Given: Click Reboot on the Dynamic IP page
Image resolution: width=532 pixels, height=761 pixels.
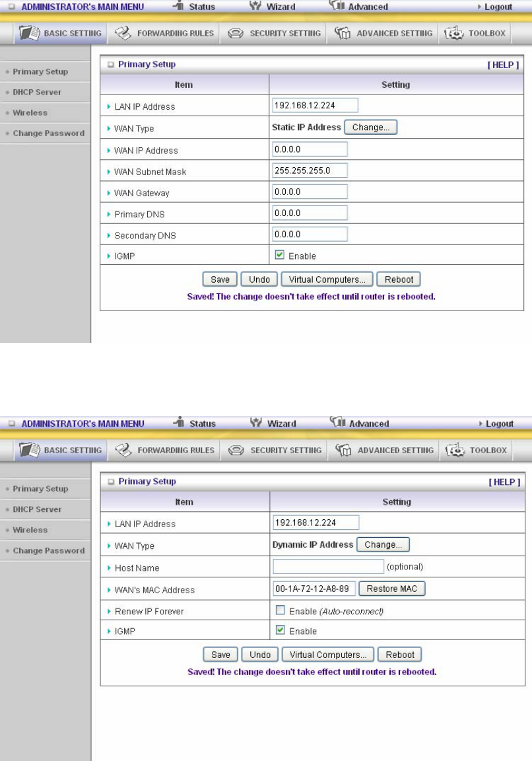Looking at the screenshot, I should point(399,655).
